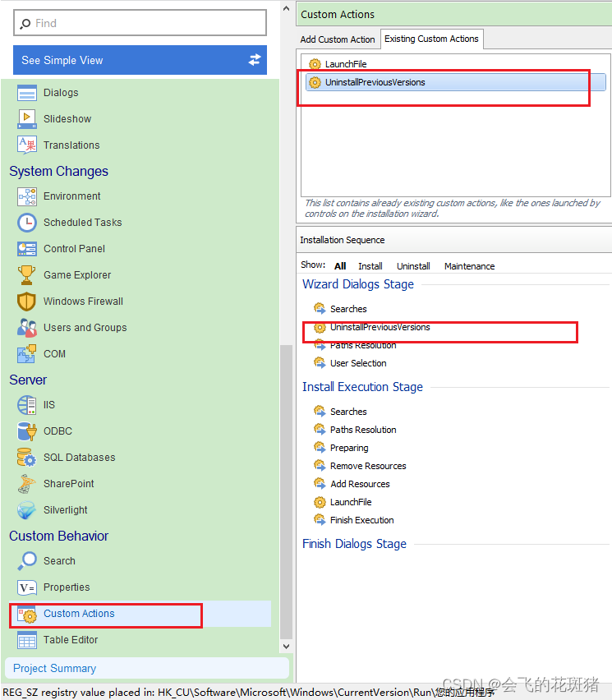Viewport: 612px width, 700px height.
Task: Click the LaunchFile gear icon in Existing Custom Actions list
Action: [315, 64]
